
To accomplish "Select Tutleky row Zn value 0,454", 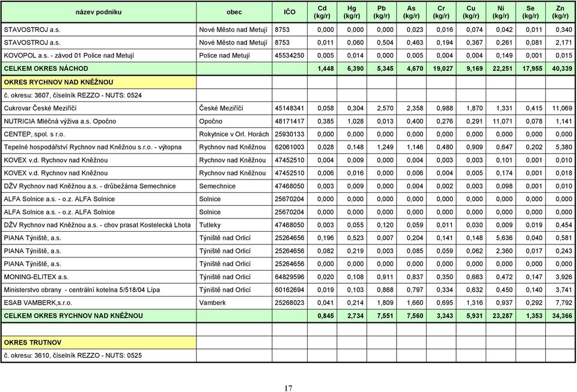I will 564,225.
